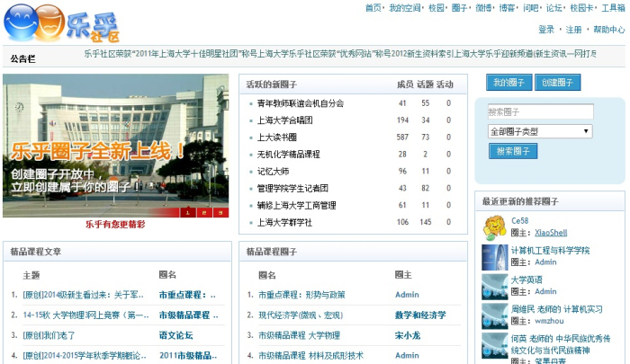Viewport: 630px width, 364px height.
Task: Open 我的空间 in top navigation
Action: click(405, 7)
